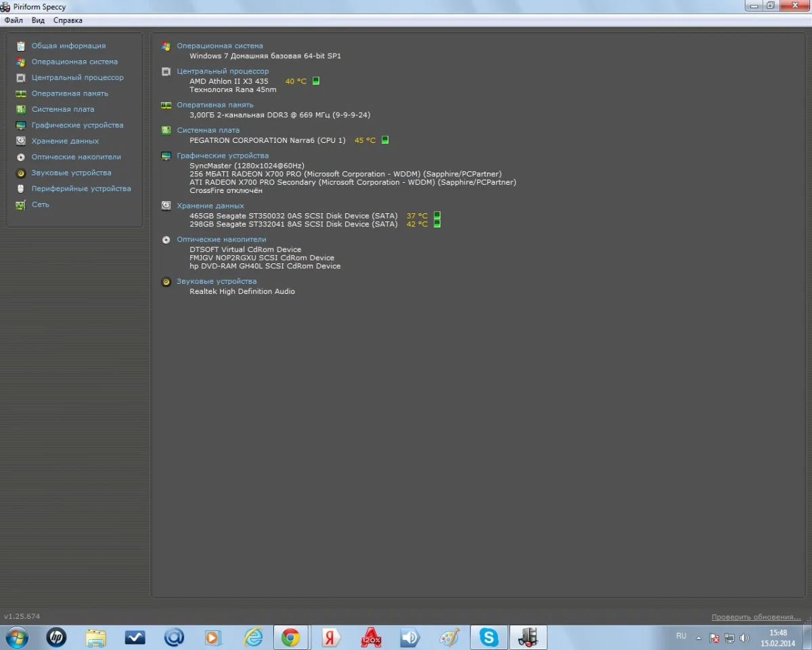This screenshot has height=650, width=812.
Task: Click the Общая информация icon in the sidebar
Action: coord(20,46)
